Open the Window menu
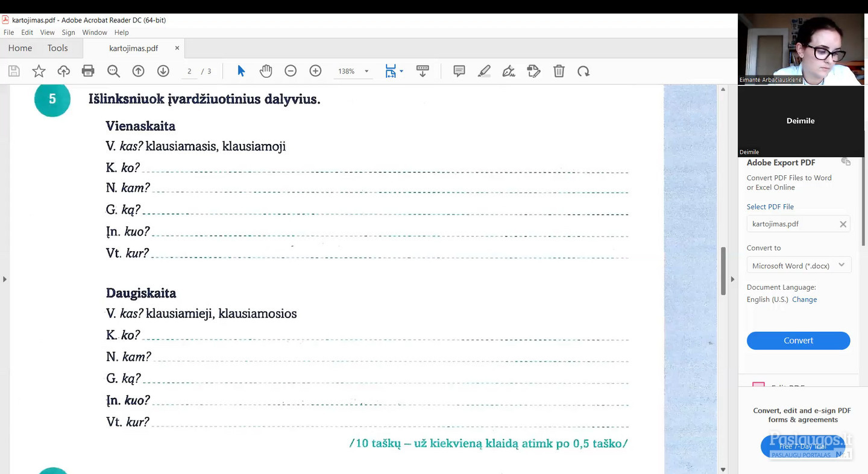This screenshot has height=474, width=868. coord(95,33)
